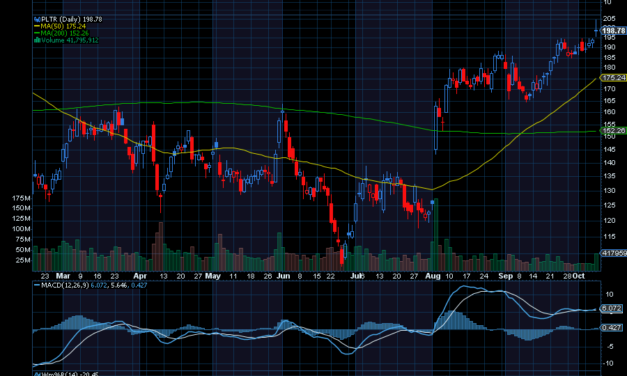Select the MA(50) 175.24 legend entry

(x=63, y=26)
